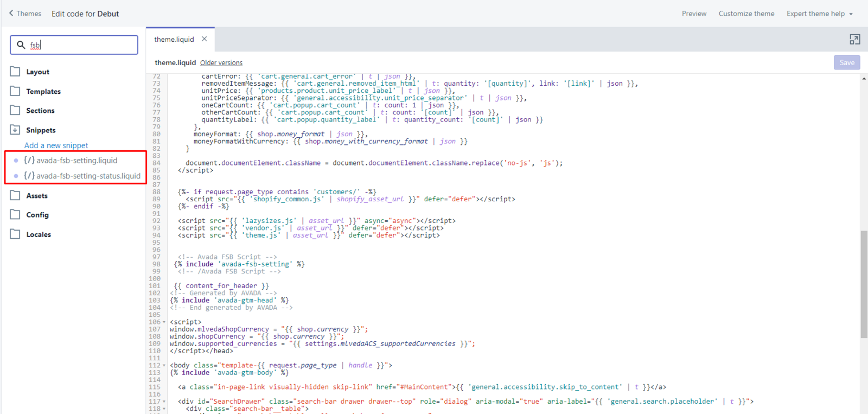
Task: Click line number 98 in gutter
Action: click(156, 264)
